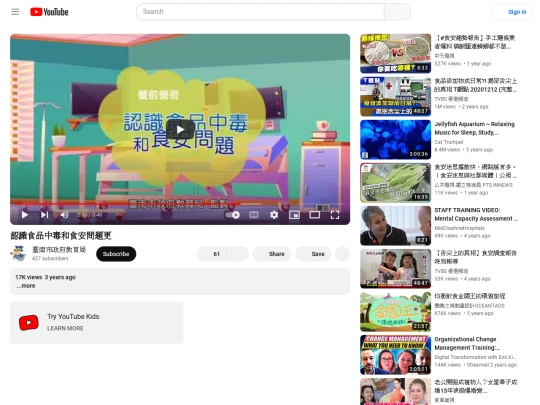Like the video showing 61 likes
This screenshot has width=540, height=405.
click(x=211, y=254)
